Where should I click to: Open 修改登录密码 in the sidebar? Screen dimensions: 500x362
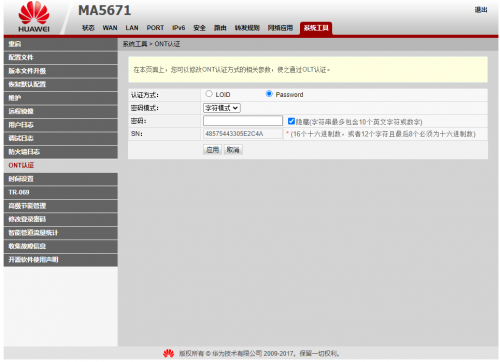(61, 219)
